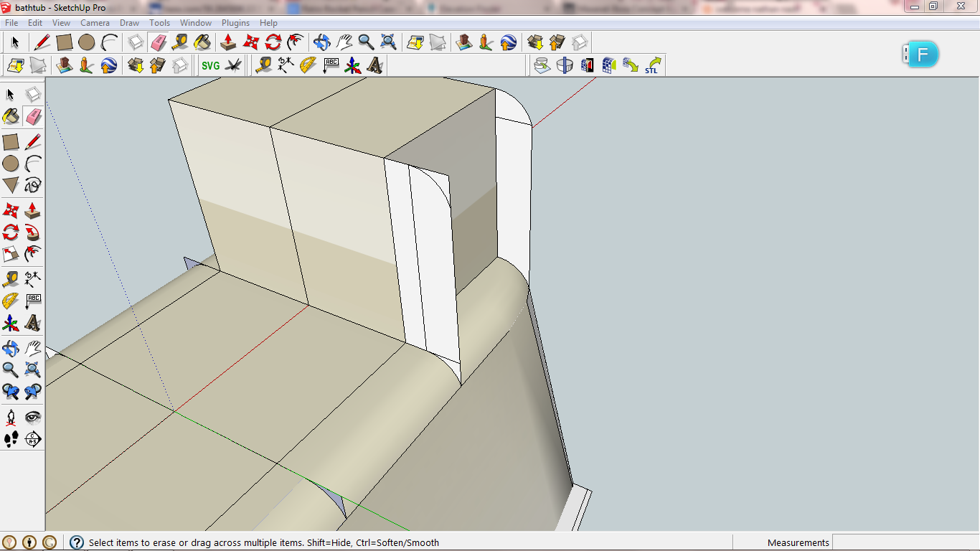Image resolution: width=980 pixels, height=551 pixels.
Task: Click Zoom Extents in the top toolbar
Action: (388, 42)
